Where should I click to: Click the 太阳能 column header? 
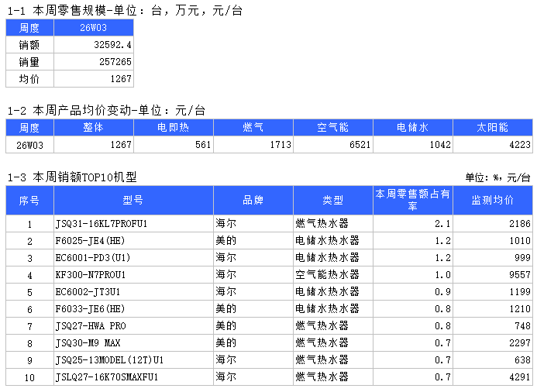(x=493, y=128)
